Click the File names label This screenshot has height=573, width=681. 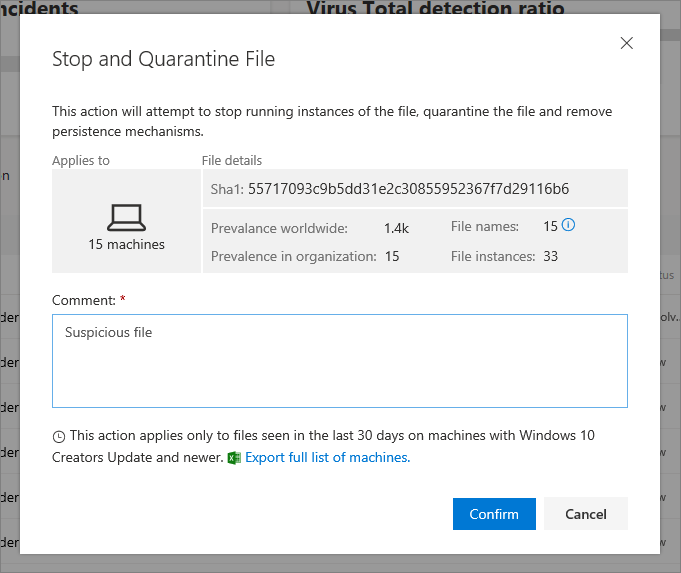click(x=485, y=227)
